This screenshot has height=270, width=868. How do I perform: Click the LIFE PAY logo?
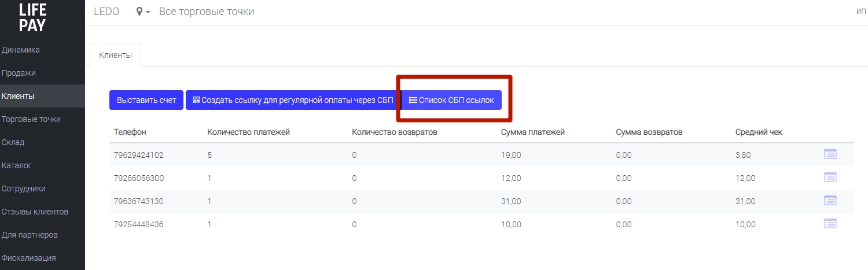[x=32, y=17]
